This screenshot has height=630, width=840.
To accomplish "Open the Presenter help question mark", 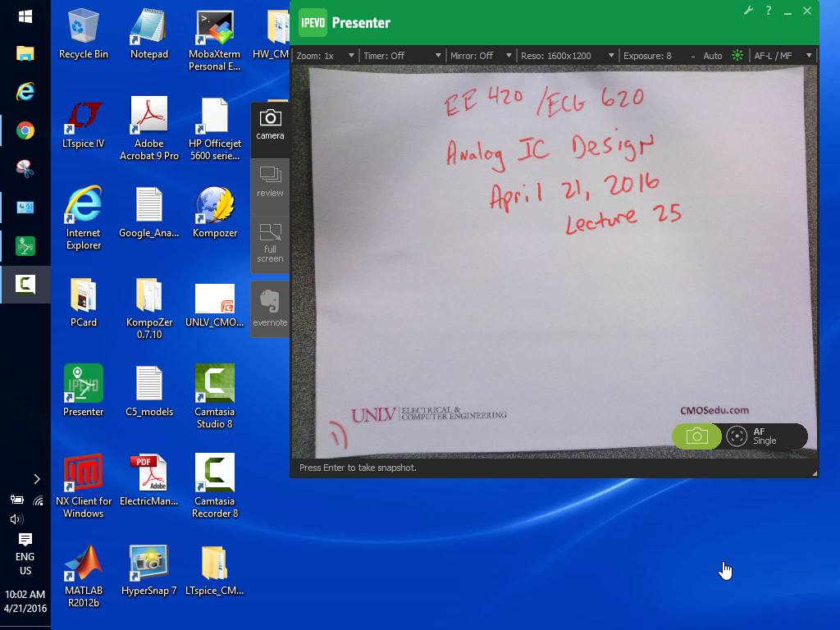I will (x=769, y=11).
